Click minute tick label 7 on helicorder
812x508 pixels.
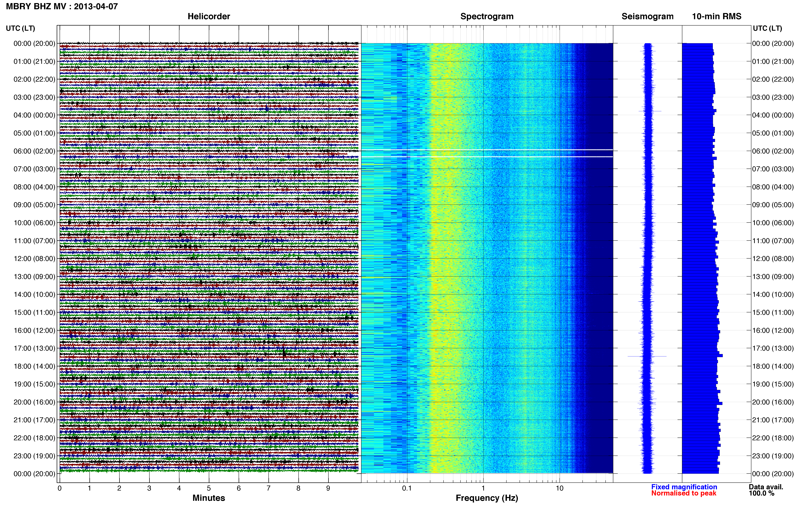point(269,488)
